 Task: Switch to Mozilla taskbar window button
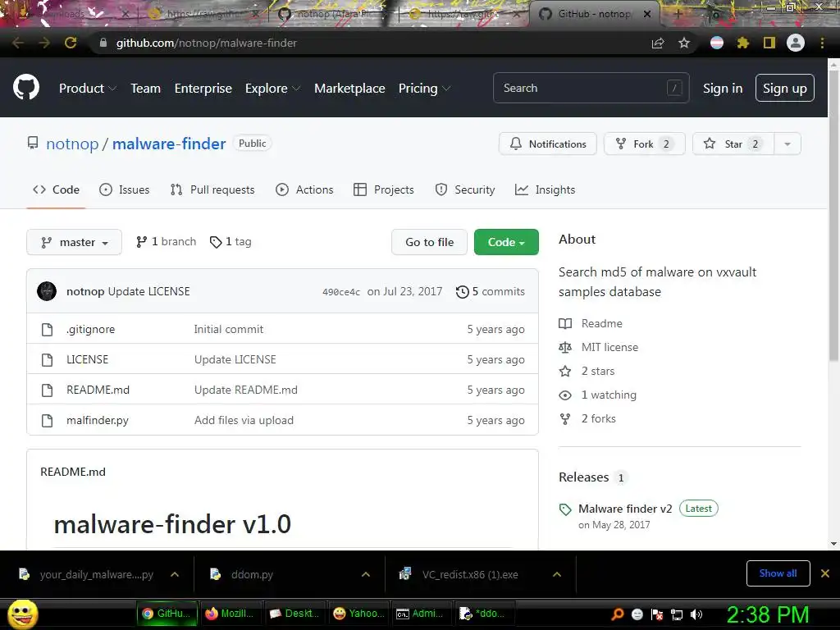click(x=230, y=614)
